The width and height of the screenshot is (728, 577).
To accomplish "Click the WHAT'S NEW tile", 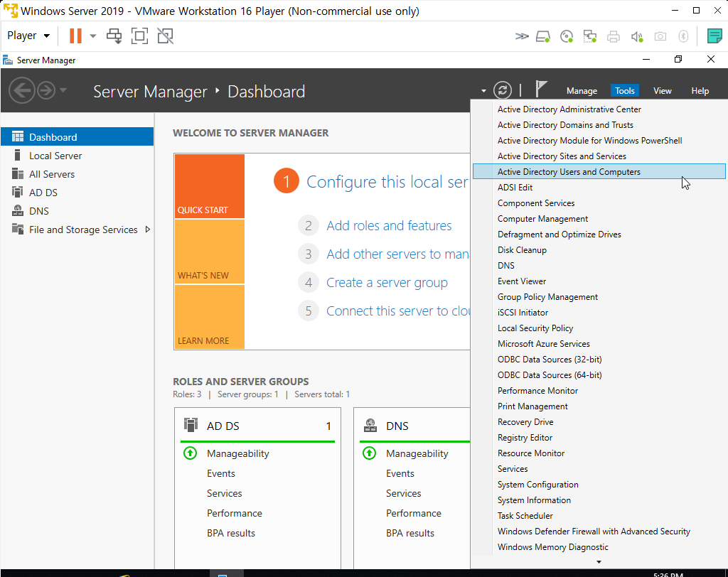I will pyautogui.click(x=210, y=252).
